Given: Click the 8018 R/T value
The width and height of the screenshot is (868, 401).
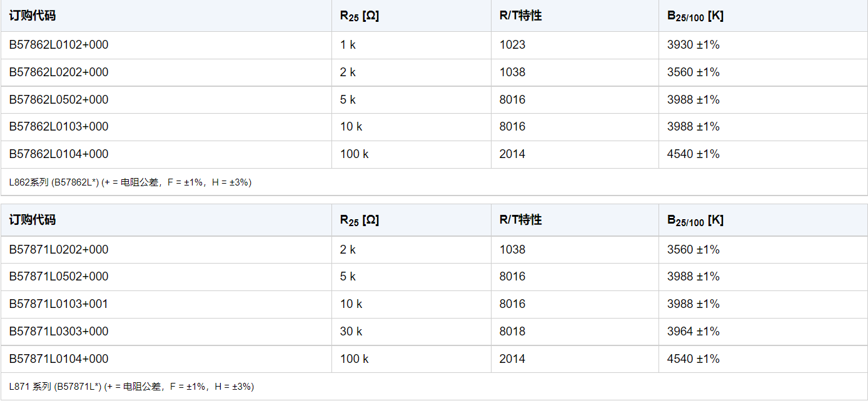Looking at the screenshot, I should (x=512, y=332).
